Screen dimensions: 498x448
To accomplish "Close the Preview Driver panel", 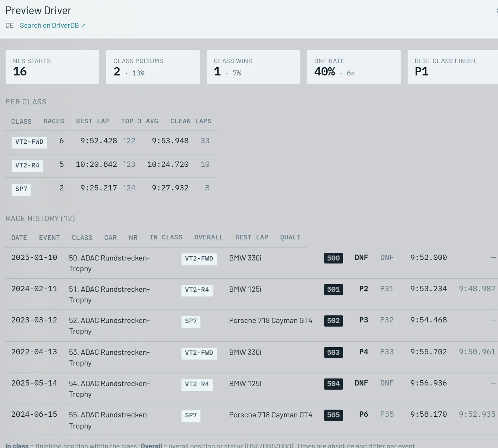I will point(497,11).
